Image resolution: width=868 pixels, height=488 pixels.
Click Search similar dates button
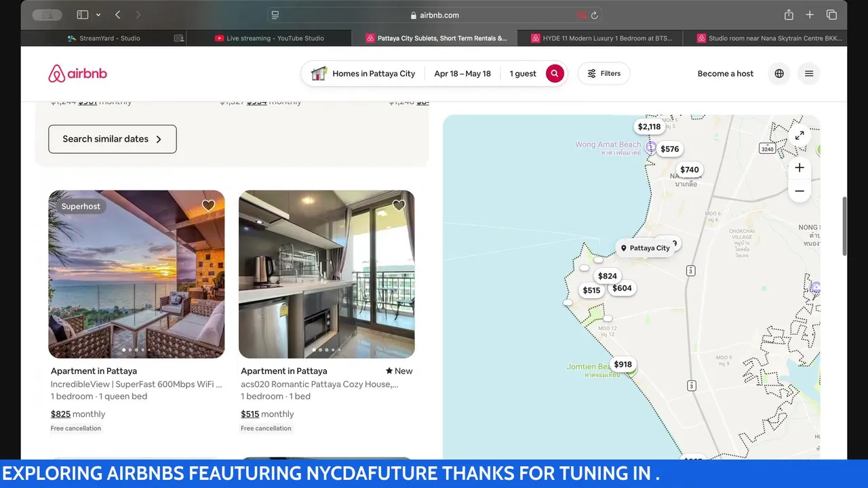point(113,139)
